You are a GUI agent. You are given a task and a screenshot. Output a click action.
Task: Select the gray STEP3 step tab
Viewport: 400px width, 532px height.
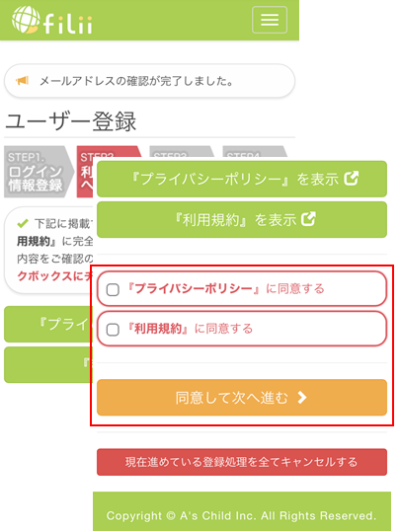point(182,153)
